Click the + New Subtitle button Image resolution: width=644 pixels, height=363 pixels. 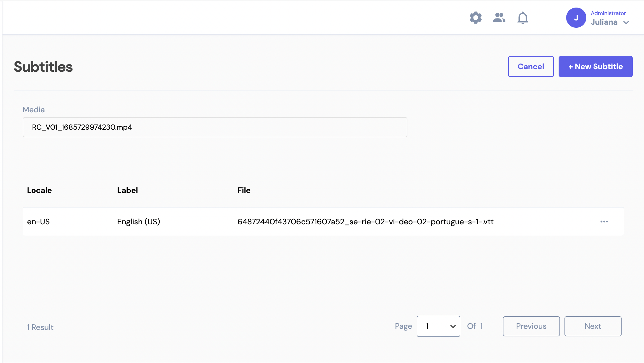point(596,66)
